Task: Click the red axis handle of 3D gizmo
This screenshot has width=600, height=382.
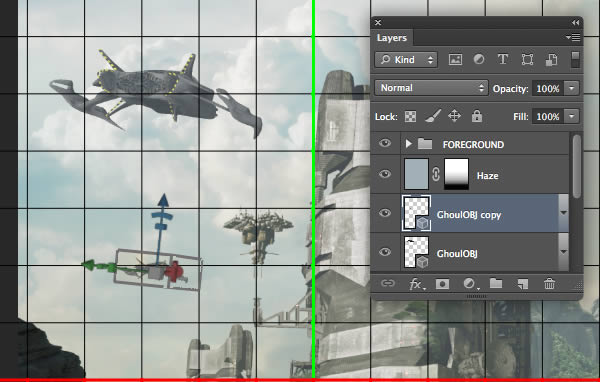Action: pos(174,271)
